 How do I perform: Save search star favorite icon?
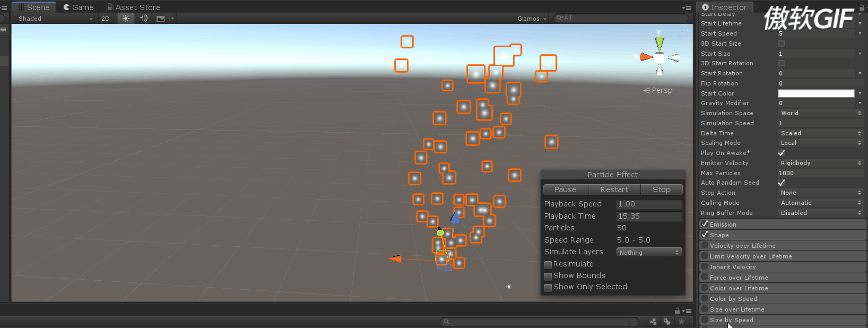682,322
